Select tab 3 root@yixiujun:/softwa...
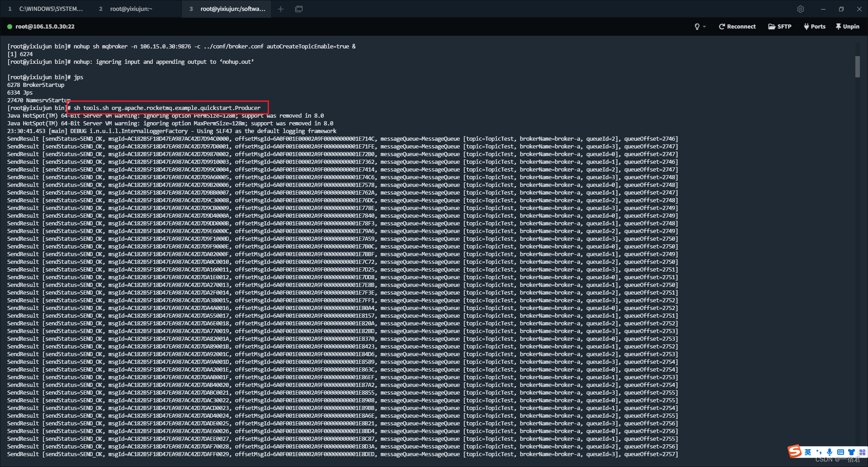The width and height of the screenshot is (868, 467). [x=226, y=9]
